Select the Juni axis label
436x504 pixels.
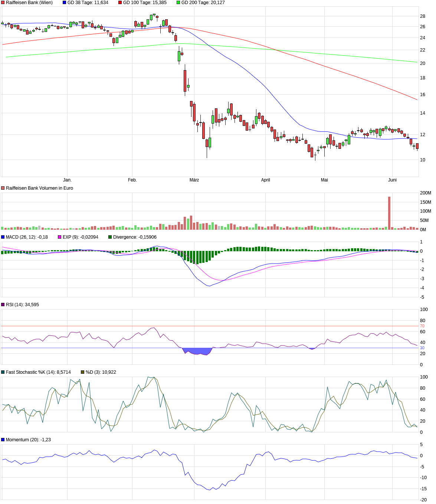392,179
